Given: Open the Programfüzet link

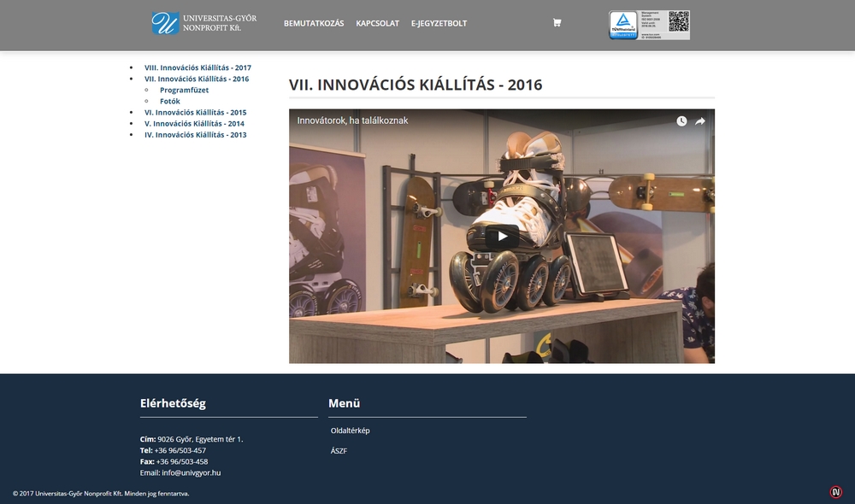Looking at the screenshot, I should [185, 89].
